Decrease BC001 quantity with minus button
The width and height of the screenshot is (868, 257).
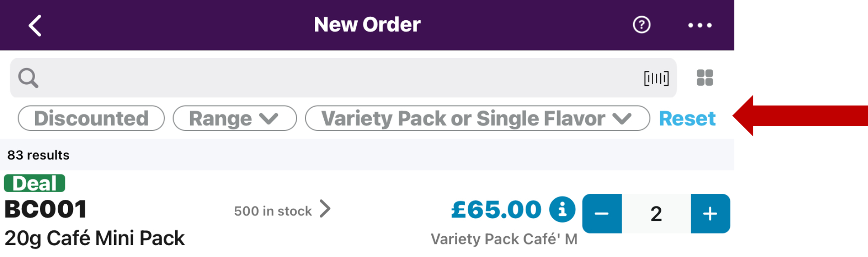pos(602,214)
